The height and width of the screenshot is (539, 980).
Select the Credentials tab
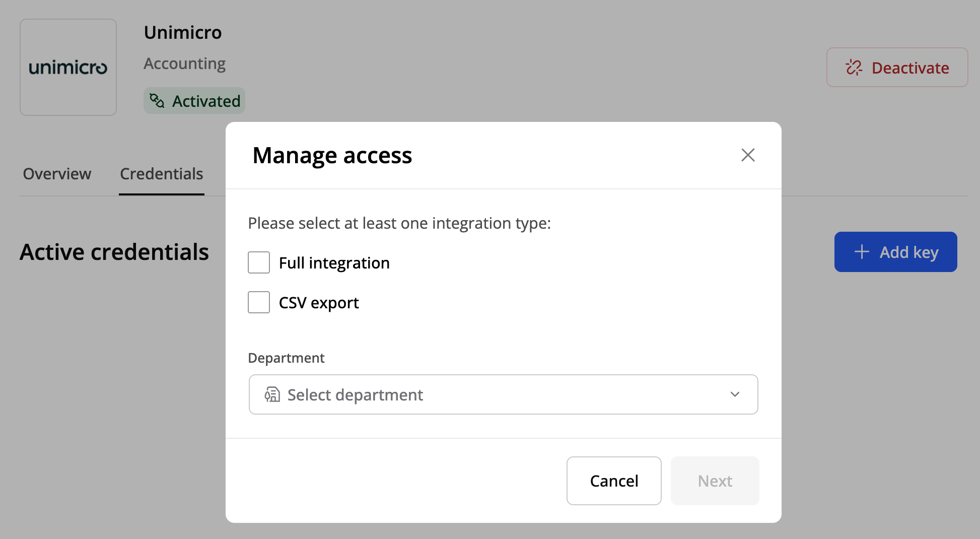pyautogui.click(x=161, y=174)
